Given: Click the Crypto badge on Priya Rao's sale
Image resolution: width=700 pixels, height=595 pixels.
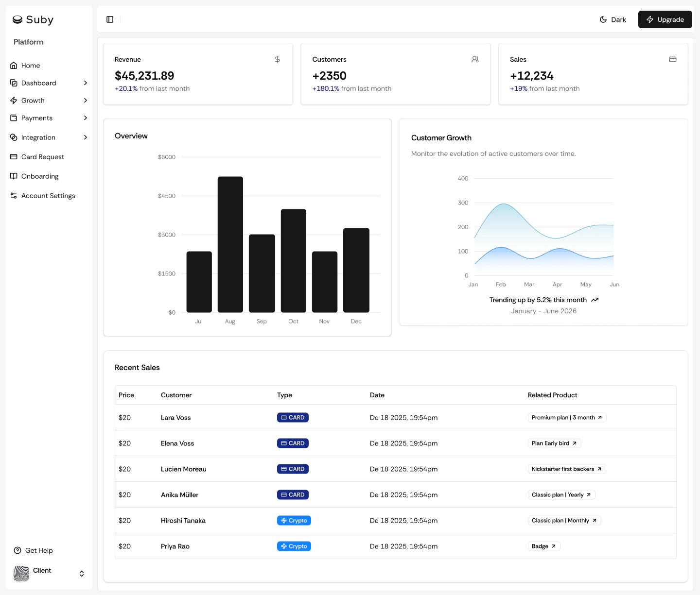Looking at the screenshot, I should (294, 546).
